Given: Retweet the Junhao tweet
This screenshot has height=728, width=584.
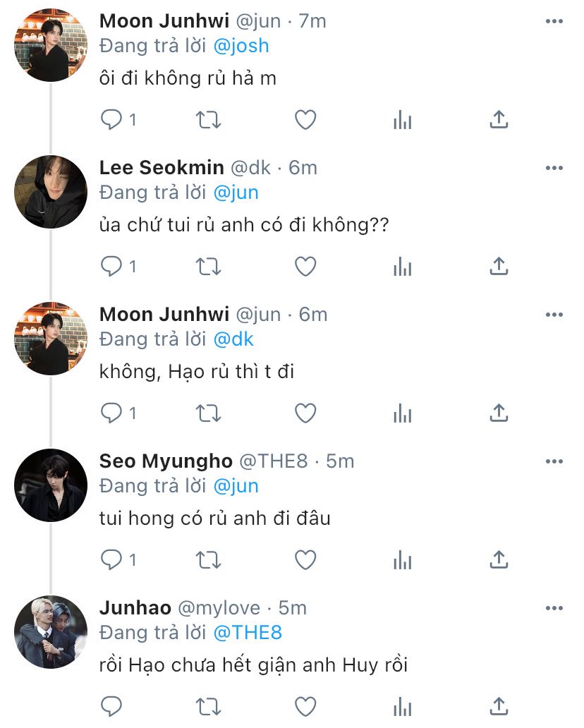Looking at the screenshot, I should pyautogui.click(x=208, y=707).
